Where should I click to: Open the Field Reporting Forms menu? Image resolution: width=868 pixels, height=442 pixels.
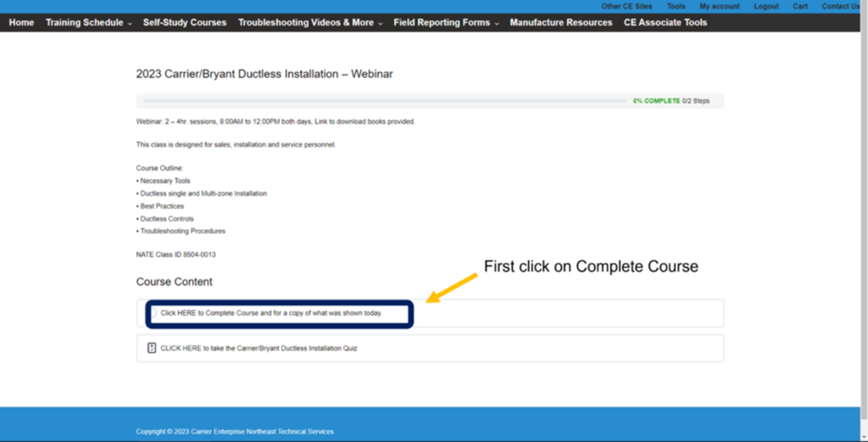(442, 23)
